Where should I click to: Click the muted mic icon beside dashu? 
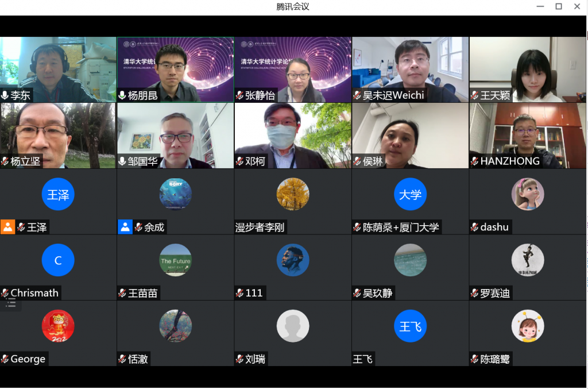point(474,228)
